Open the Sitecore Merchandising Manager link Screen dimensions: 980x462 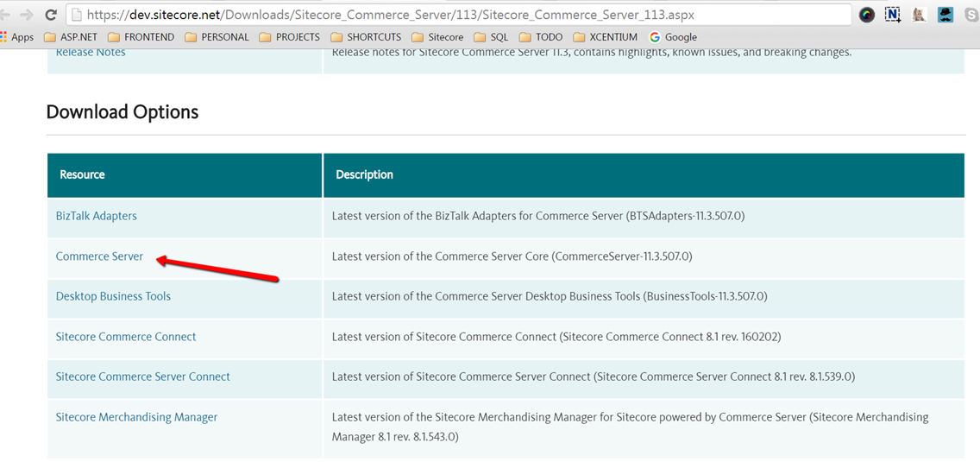click(x=136, y=416)
